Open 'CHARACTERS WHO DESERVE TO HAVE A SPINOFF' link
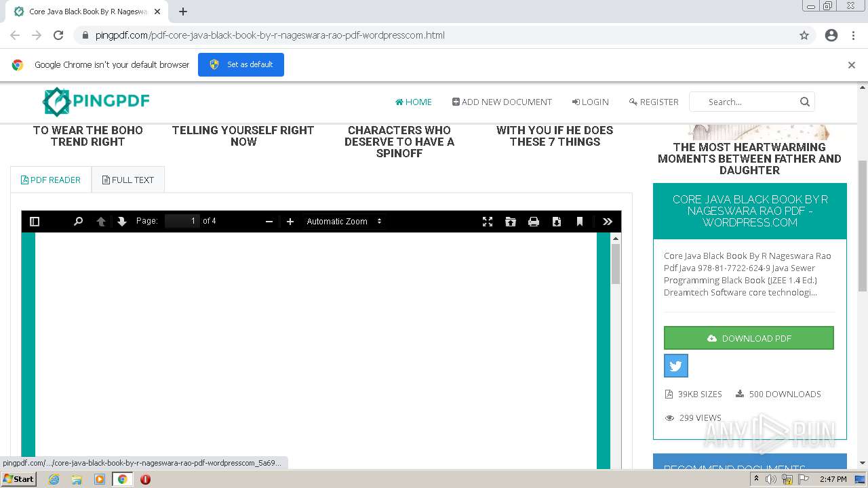Screen dimensions: 868x488 click(399, 142)
